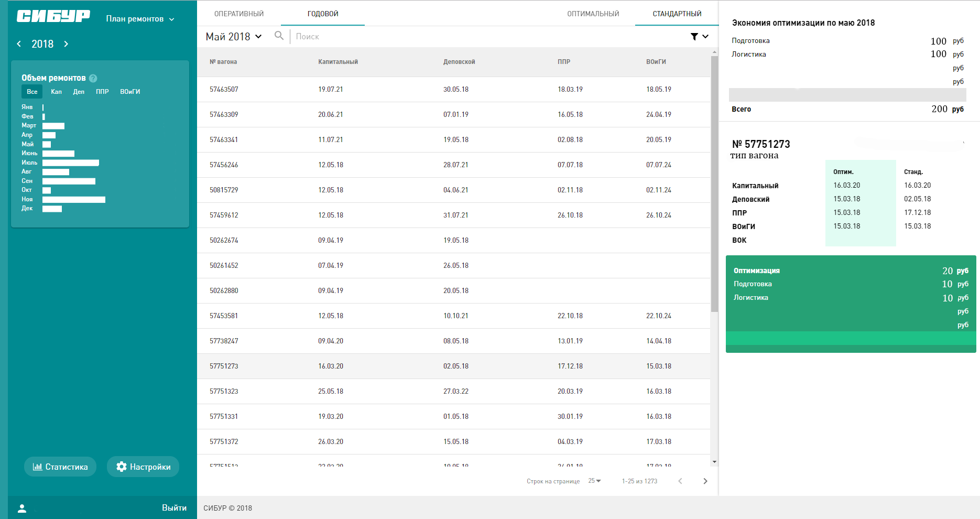Select wagon row 50261452
The width and height of the screenshot is (980, 519).
(454, 266)
